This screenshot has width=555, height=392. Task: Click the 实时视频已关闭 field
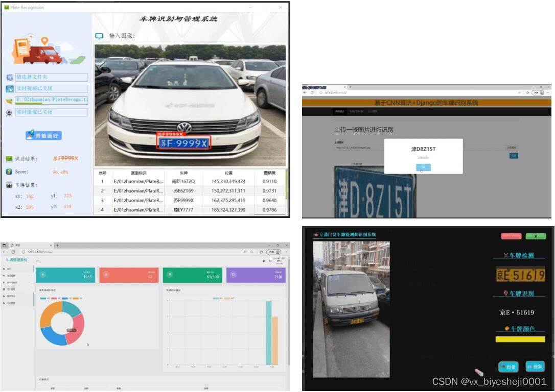coord(51,88)
